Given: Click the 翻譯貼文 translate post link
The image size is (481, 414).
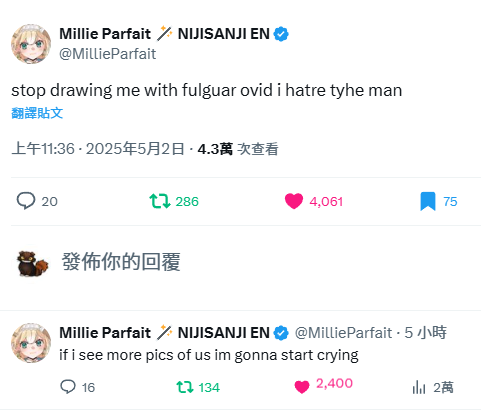Looking at the screenshot, I should pyautogui.click(x=37, y=113).
